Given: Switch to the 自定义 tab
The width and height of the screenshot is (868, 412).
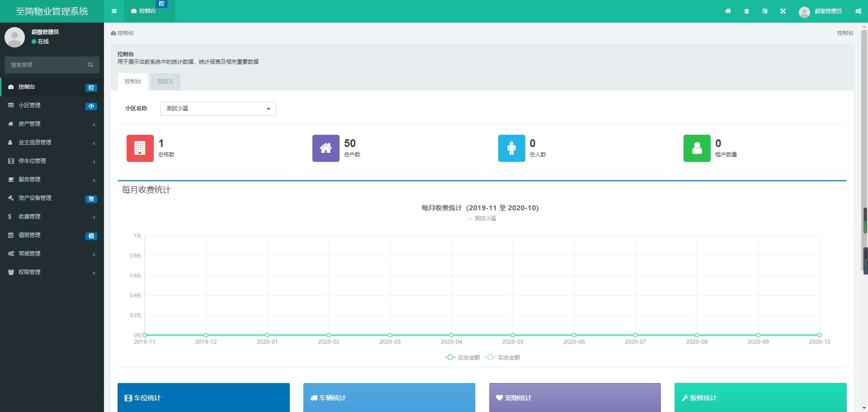Looking at the screenshot, I should click(165, 81).
